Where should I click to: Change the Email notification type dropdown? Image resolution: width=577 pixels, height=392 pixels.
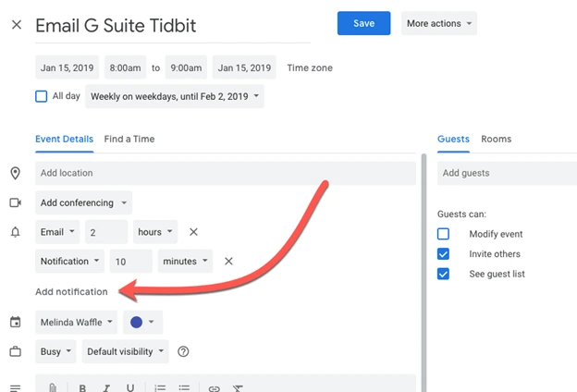pos(57,232)
